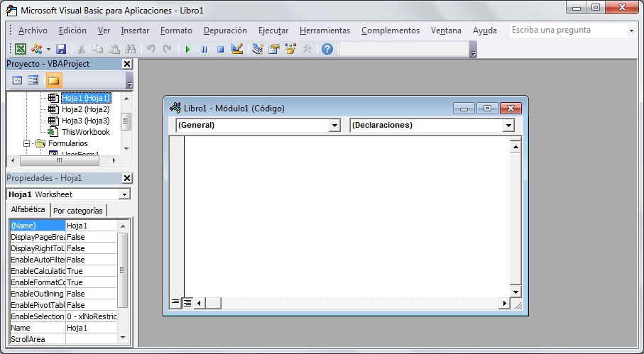Open the Edición menu
This screenshot has height=354, width=644.
pyautogui.click(x=72, y=31)
